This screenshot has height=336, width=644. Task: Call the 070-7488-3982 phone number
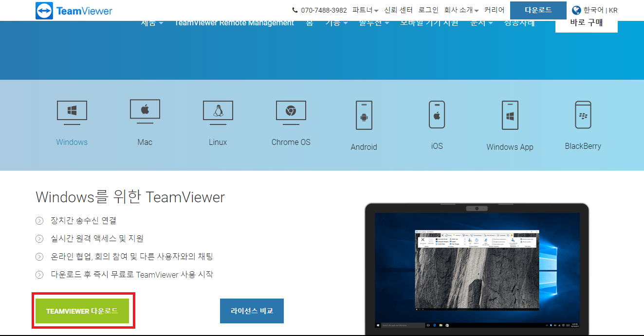(324, 10)
